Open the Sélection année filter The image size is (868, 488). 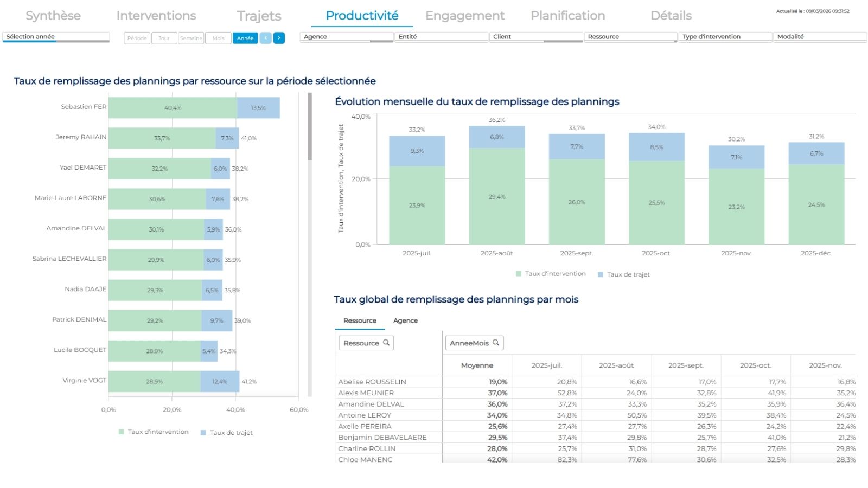click(56, 37)
